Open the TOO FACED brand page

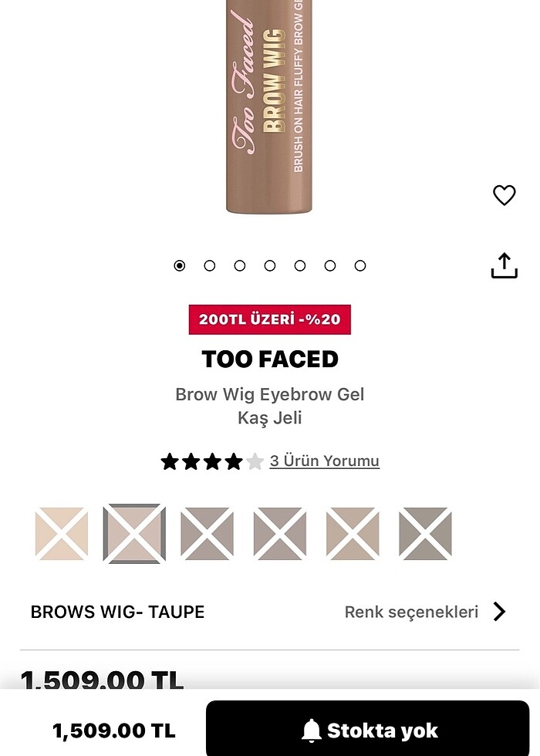270,359
